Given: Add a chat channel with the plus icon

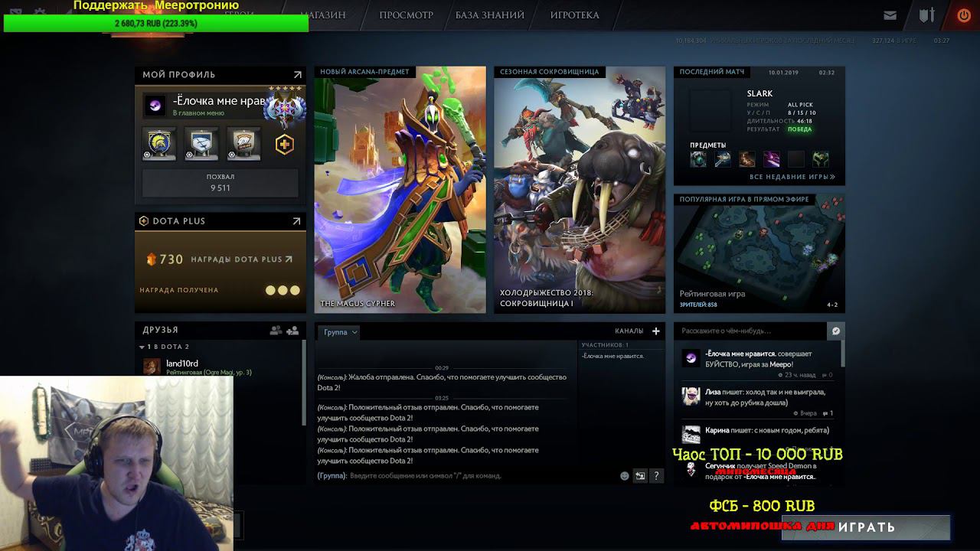Looking at the screenshot, I should (x=656, y=331).
